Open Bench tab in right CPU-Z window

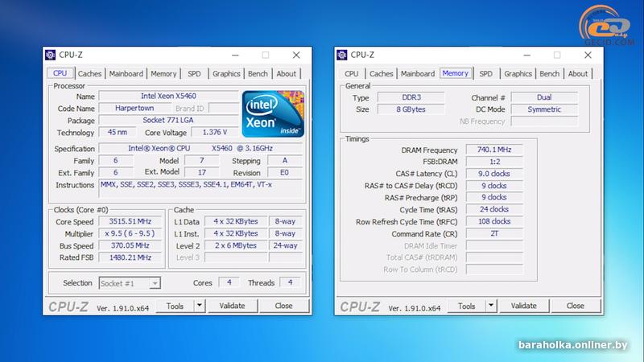pyautogui.click(x=550, y=73)
